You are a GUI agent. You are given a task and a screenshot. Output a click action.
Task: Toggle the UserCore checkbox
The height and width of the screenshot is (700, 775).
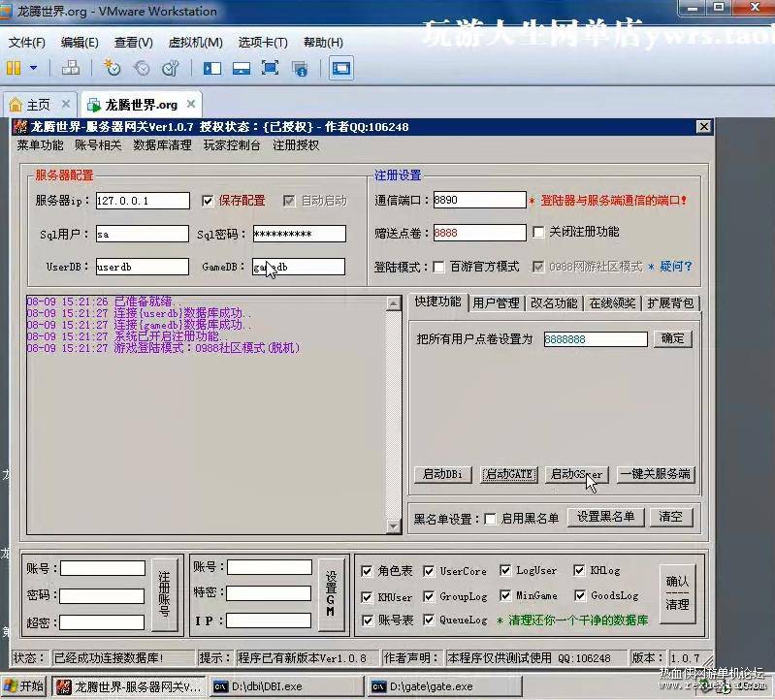pyautogui.click(x=429, y=572)
